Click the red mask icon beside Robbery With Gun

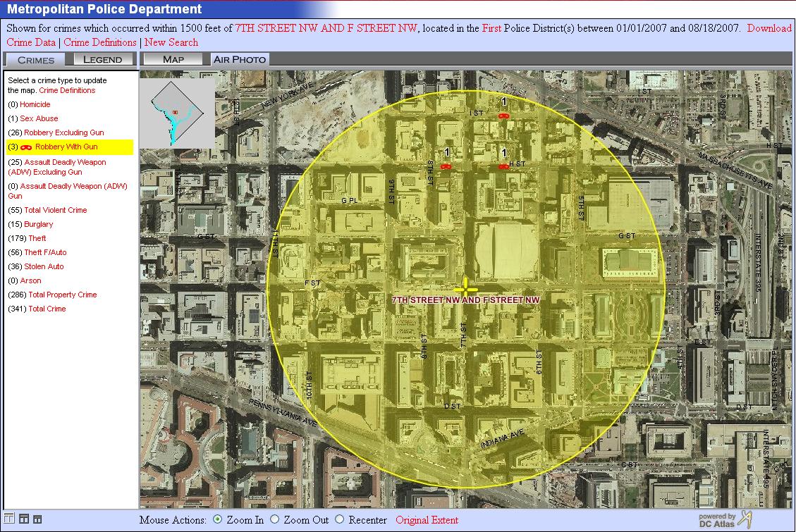(x=27, y=147)
